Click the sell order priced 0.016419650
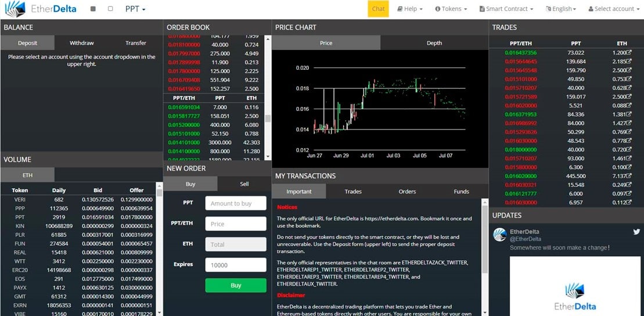This screenshot has height=316, width=644. (214, 88)
